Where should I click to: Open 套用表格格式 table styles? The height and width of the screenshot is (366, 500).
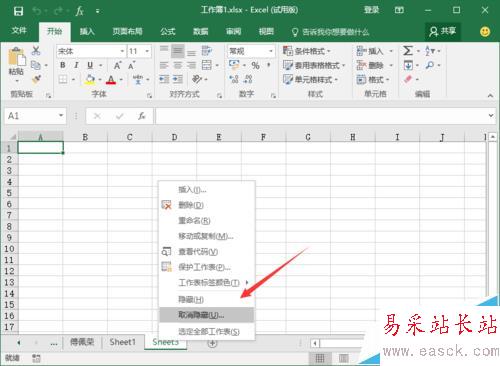click(x=314, y=65)
